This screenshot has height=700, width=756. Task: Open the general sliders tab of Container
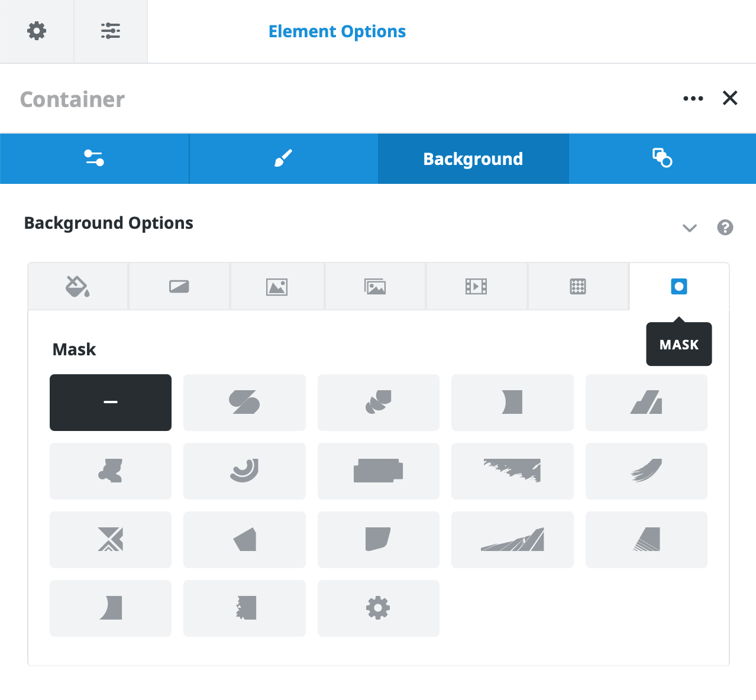pos(95,158)
